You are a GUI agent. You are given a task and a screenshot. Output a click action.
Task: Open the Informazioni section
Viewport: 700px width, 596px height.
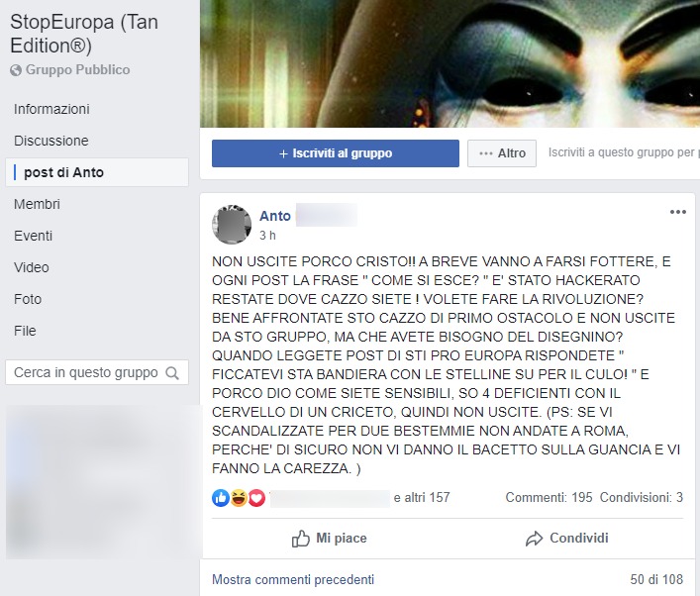[51, 109]
